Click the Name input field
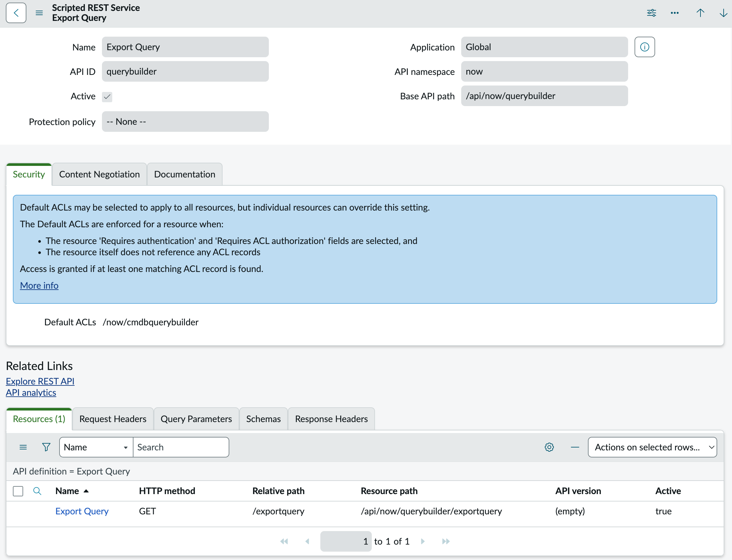The image size is (732, 560). 185,47
